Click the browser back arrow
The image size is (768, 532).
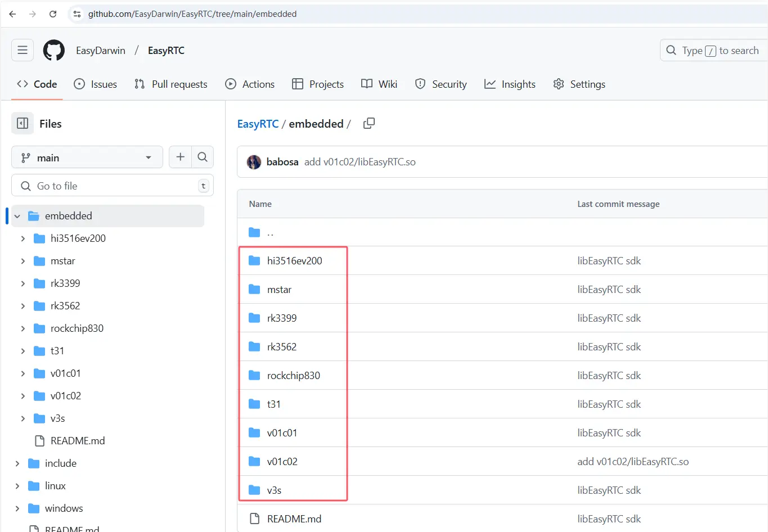pos(12,14)
